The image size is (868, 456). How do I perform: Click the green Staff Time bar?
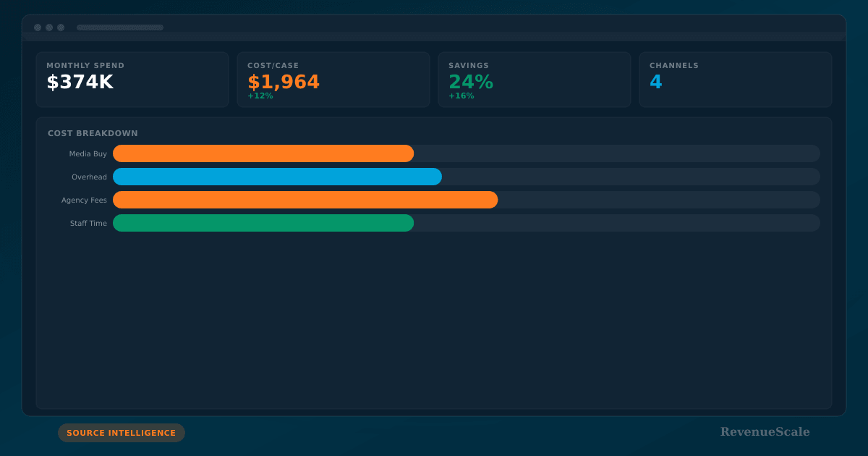pos(263,223)
